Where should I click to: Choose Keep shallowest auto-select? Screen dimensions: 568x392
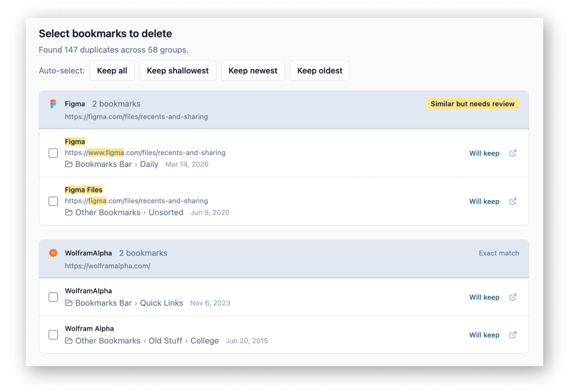177,70
